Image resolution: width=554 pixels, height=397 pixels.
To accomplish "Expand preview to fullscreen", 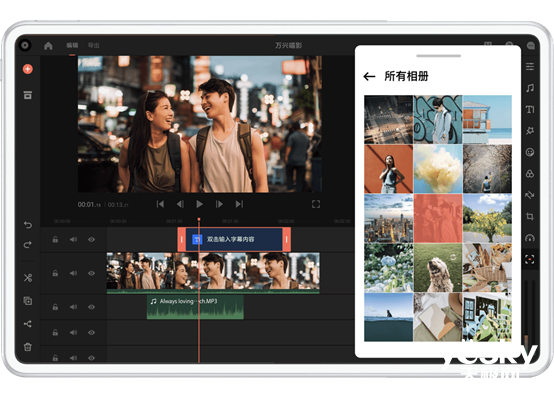I will tap(316, 204).
